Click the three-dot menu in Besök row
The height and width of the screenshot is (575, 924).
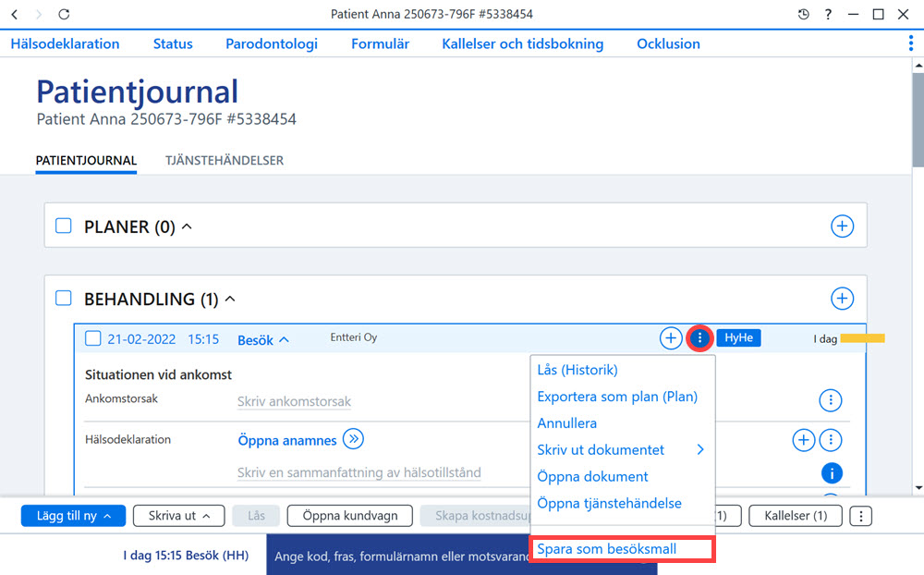click(699, 338)
